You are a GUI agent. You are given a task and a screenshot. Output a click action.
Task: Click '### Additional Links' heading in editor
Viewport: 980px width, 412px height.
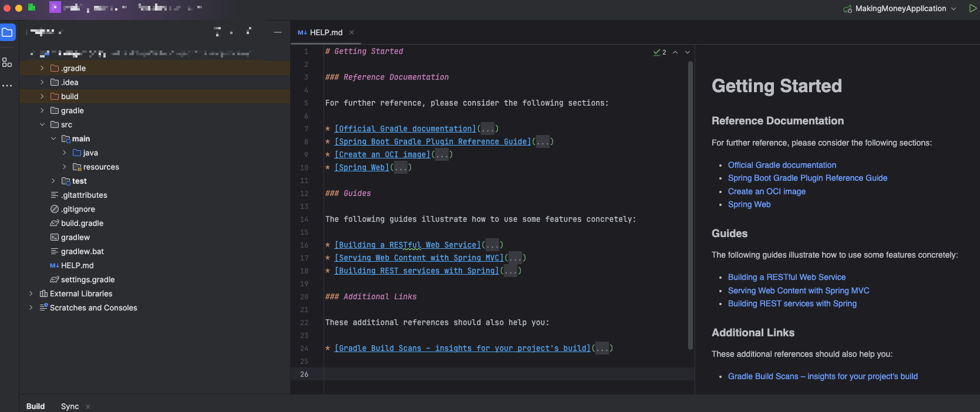(371, 296)
